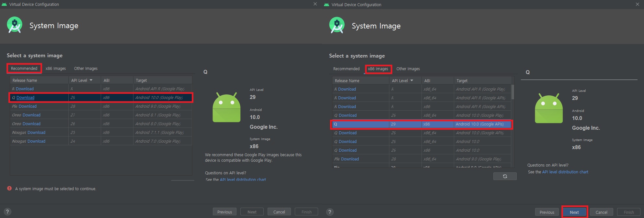
Task: Download R x86_64 Google APIs image in right window
Action: click(347, 98)
